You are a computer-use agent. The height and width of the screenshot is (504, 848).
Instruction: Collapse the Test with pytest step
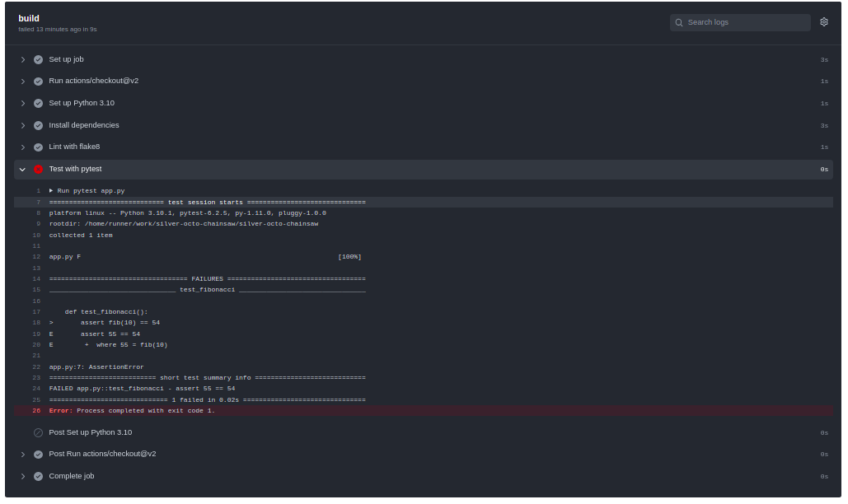coord(23,169)
